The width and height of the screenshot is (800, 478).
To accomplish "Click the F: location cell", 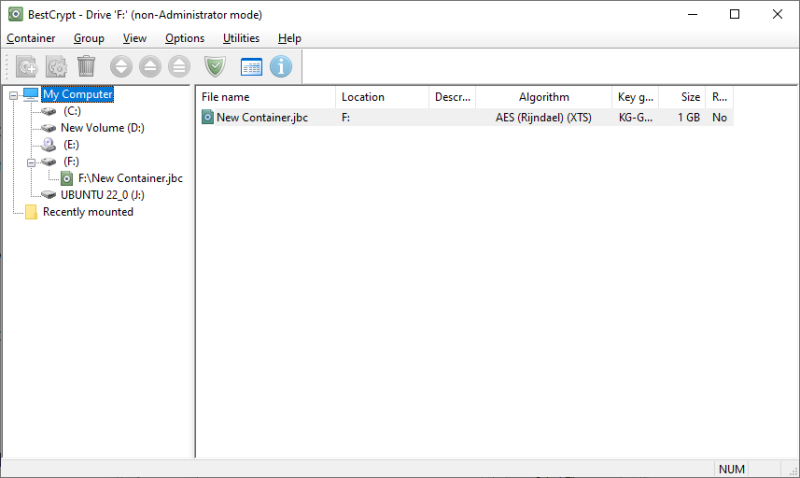I will click(345, 117).
